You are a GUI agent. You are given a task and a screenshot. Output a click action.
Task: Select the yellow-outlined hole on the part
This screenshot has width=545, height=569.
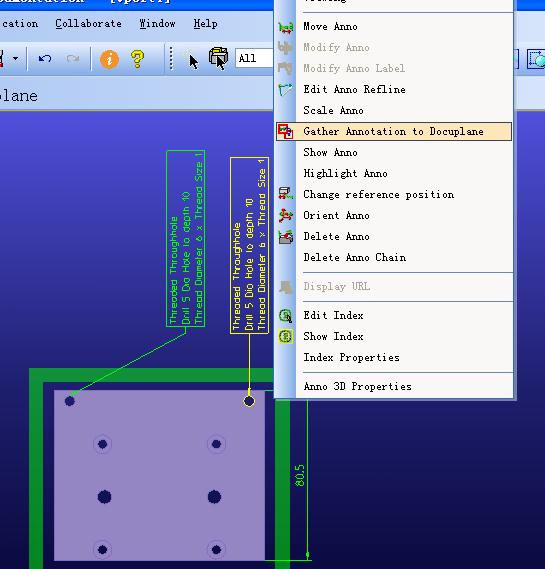coord(249,401)
